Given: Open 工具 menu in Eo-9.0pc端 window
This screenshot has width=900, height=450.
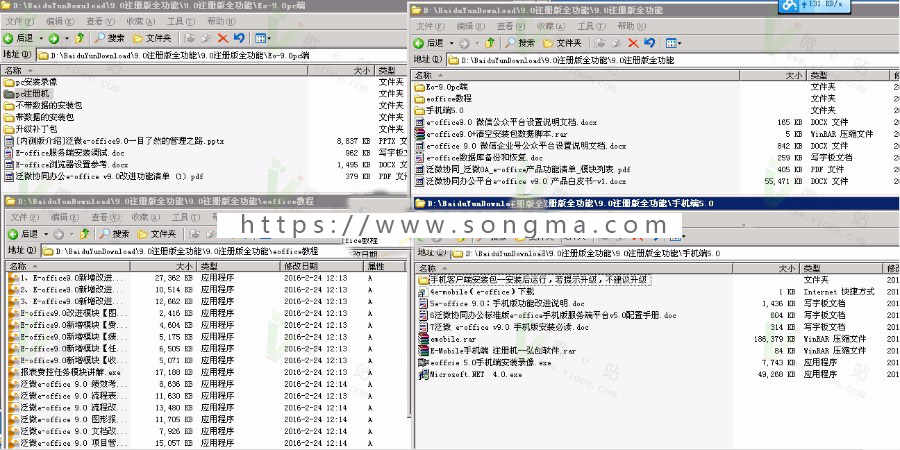Looking at the screenshot, I should 180,21.
